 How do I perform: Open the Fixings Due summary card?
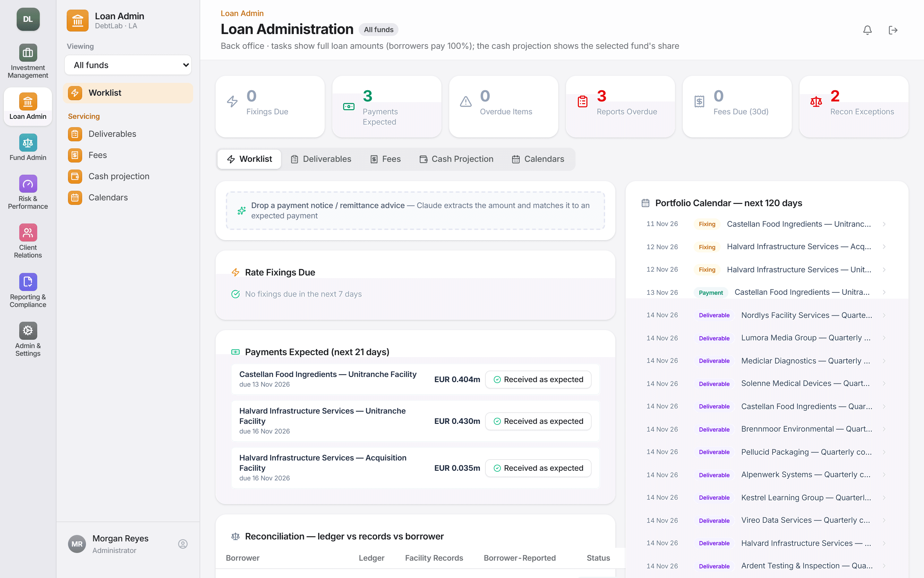pyautogui.click(x=270, y=107)
